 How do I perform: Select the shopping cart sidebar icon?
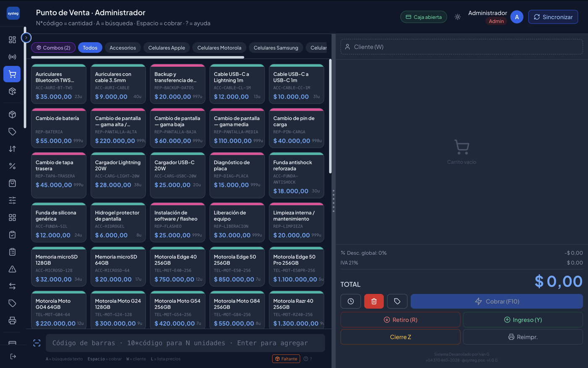tap(12, 74)
